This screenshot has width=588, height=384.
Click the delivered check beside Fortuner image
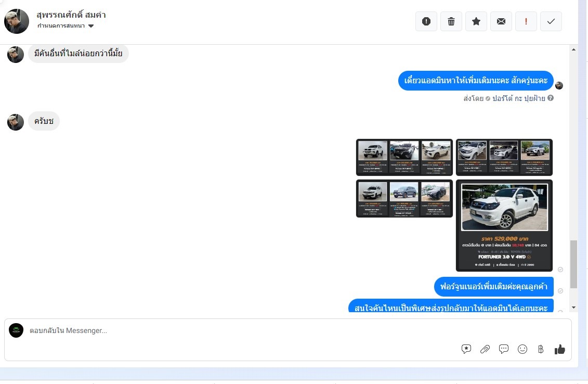pyautogui.click(x=560, y=270)
